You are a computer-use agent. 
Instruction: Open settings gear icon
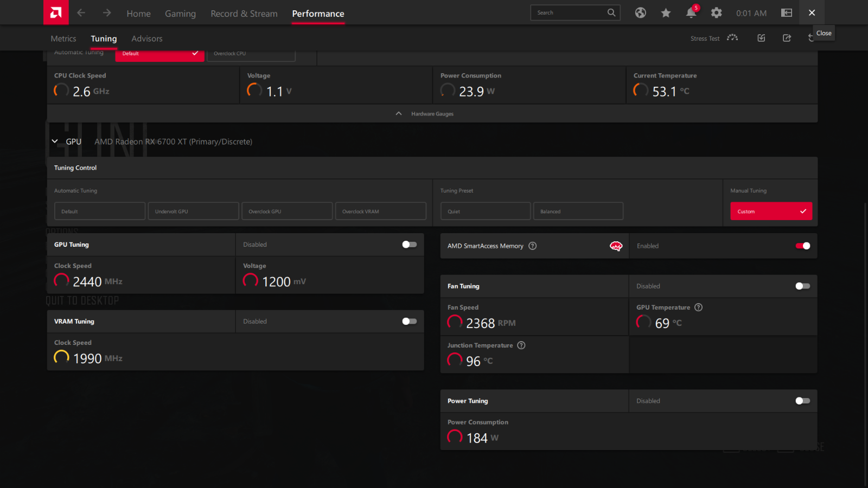pyautogui.click(x=717, y=12)
